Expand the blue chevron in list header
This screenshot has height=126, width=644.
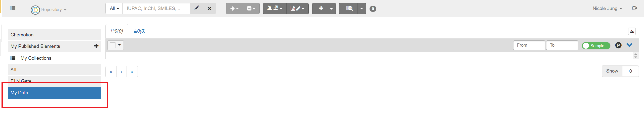coord(629,45)
